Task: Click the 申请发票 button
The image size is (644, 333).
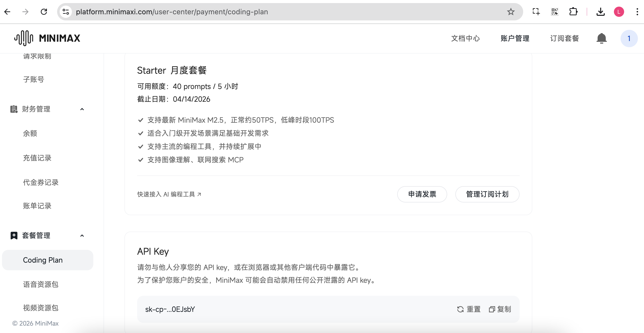Action: coord(422,194)
